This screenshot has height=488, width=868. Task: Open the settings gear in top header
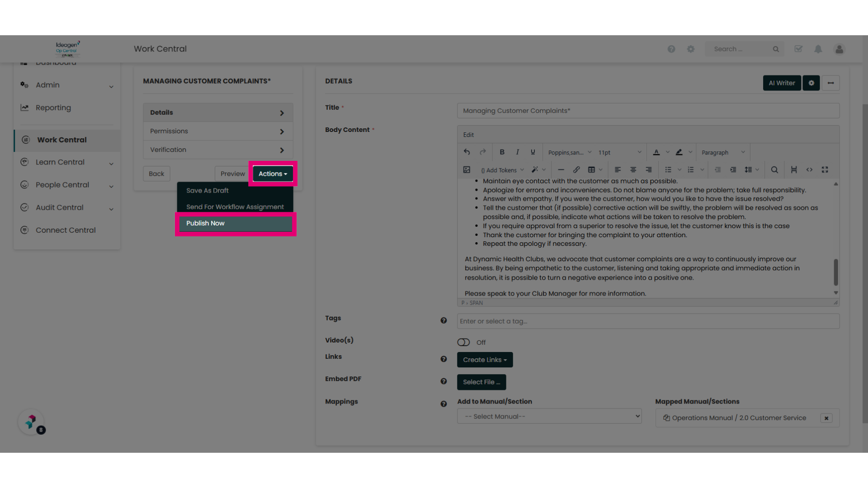point(691,49)
